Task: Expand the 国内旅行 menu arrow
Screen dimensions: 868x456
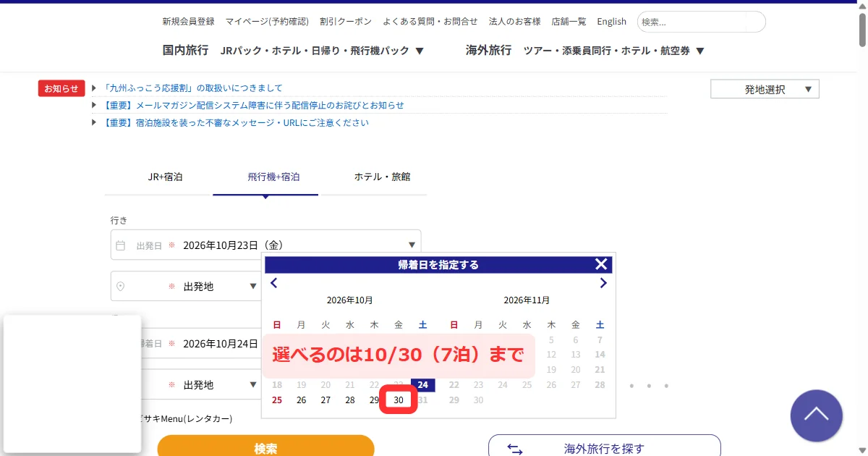Action: click(420, 51)
